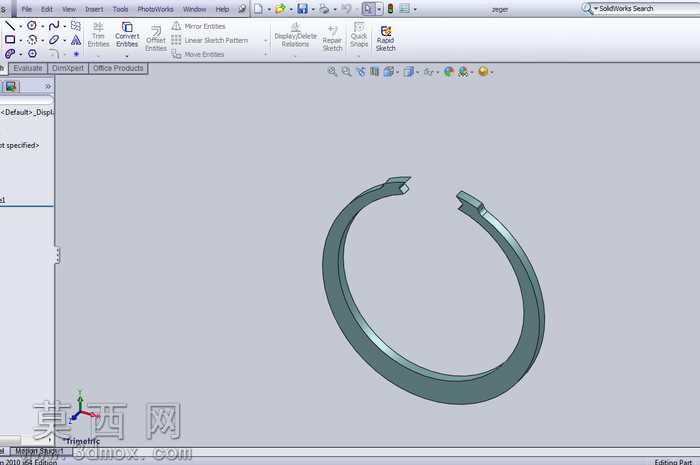700x465 pixels.
Task: Select the Corner Rectangle tool
Action: [10, 40]
